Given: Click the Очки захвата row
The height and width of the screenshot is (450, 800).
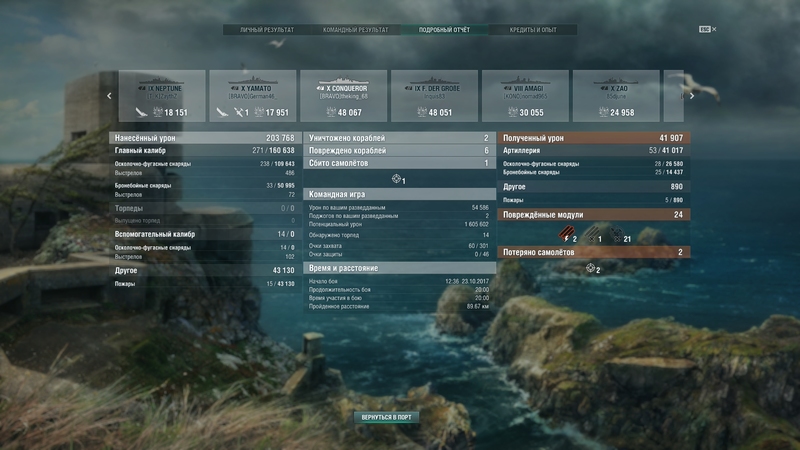Looking at the screenshot, I should click(x=399, y=246).
